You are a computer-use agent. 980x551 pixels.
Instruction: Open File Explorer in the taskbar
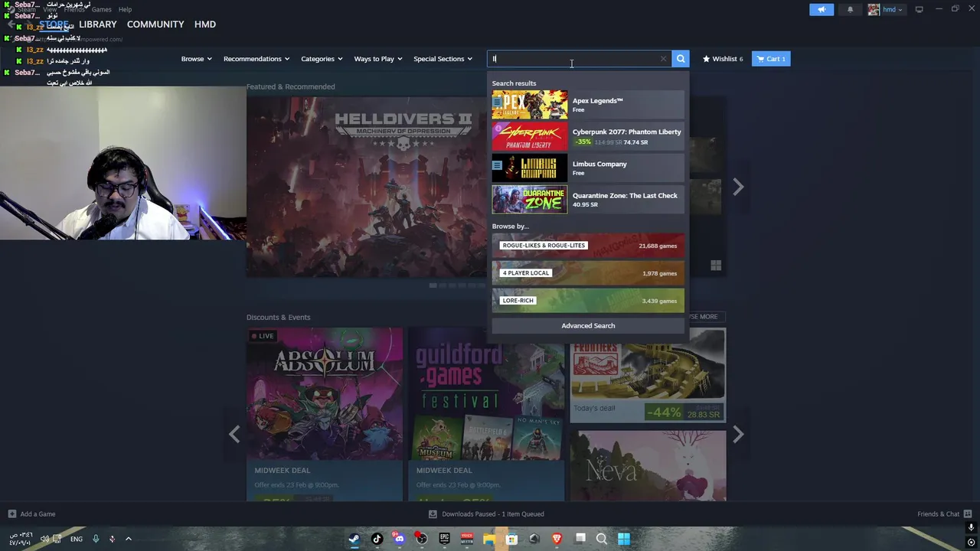pyautogui.click(x=489, y=539)
